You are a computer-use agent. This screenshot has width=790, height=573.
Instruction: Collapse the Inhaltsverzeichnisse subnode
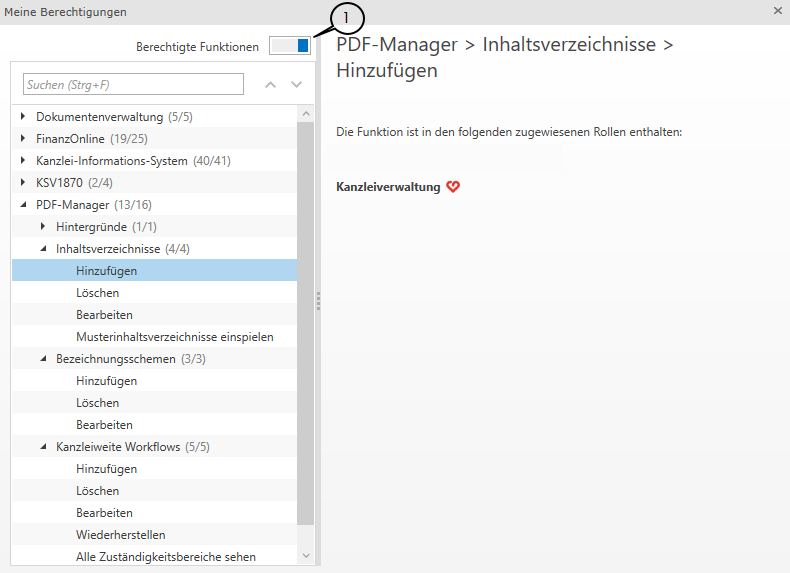point(44,249)
